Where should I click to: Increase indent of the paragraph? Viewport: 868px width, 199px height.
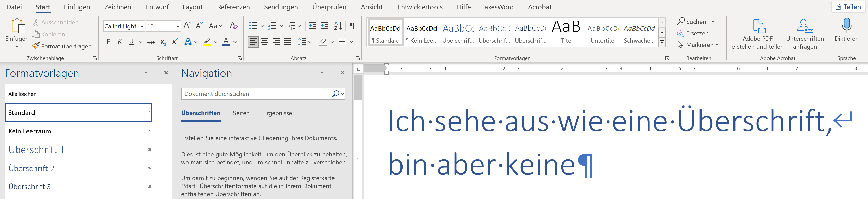[x=324, y=26]
